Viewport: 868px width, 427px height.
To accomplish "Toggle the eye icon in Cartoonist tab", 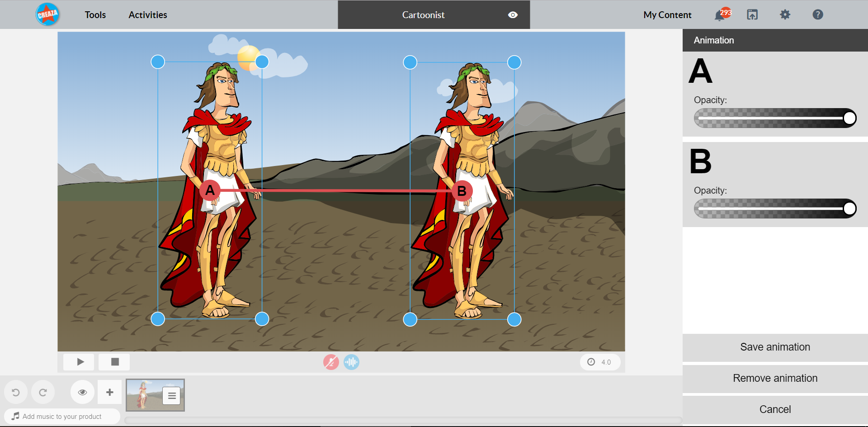I will [x=513, y=15].
